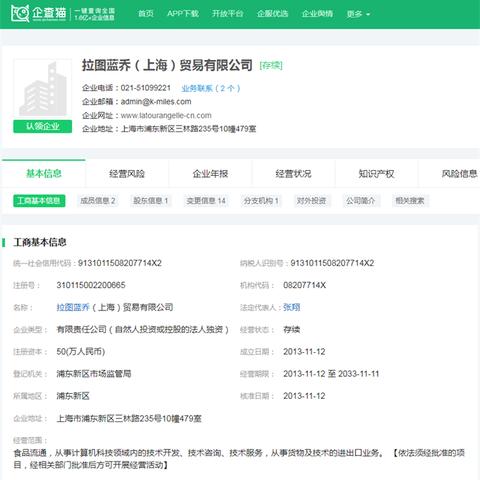Jump to 股东信息 1 section
The width and height of the screenshot is (480, 480).
pyautogui.click(x=151, y=201)
